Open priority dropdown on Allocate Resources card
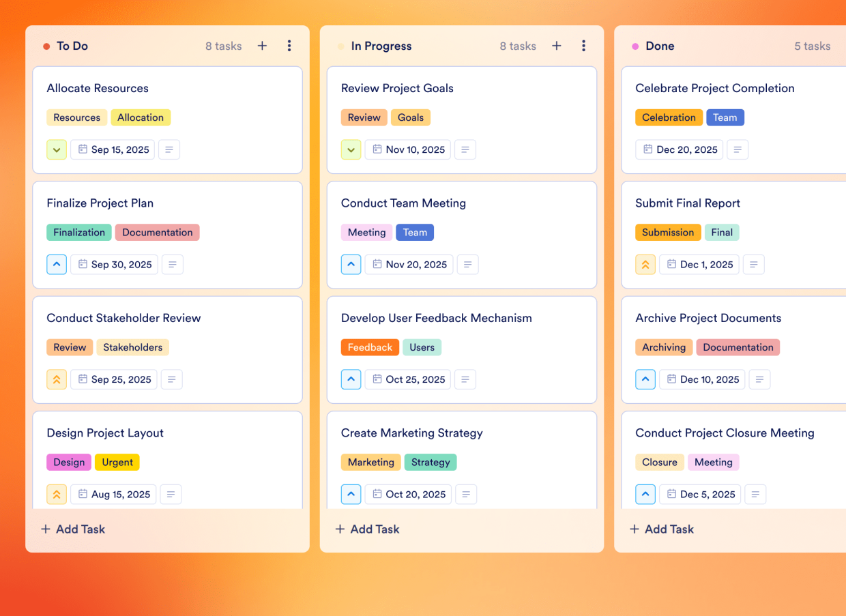This screenshot has width=846, height=616. click(x=57, y=149)
